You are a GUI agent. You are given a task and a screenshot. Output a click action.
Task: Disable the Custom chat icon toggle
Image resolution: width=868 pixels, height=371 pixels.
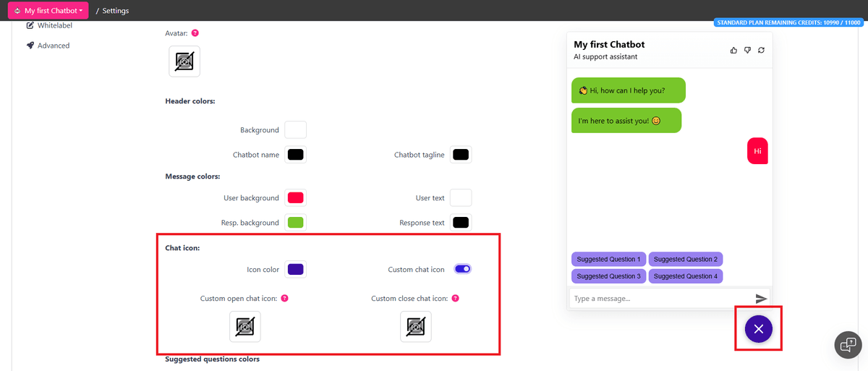click(463, 269)
